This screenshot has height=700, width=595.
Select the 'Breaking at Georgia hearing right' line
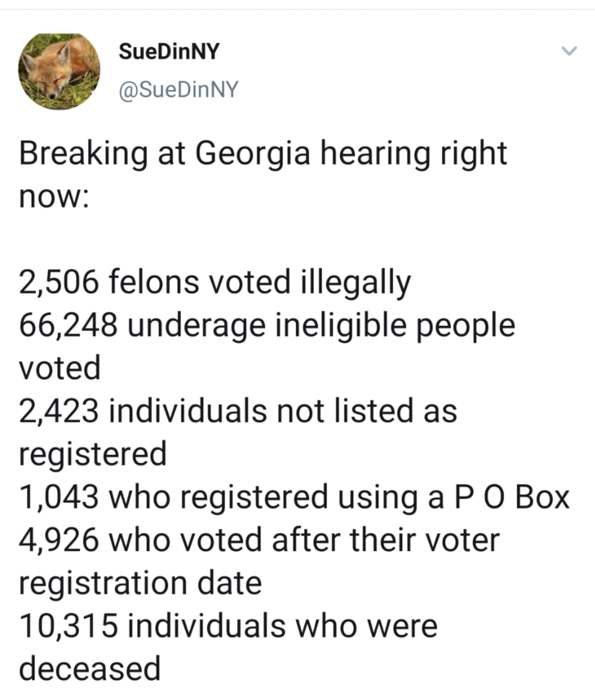(x=263, y=154)
